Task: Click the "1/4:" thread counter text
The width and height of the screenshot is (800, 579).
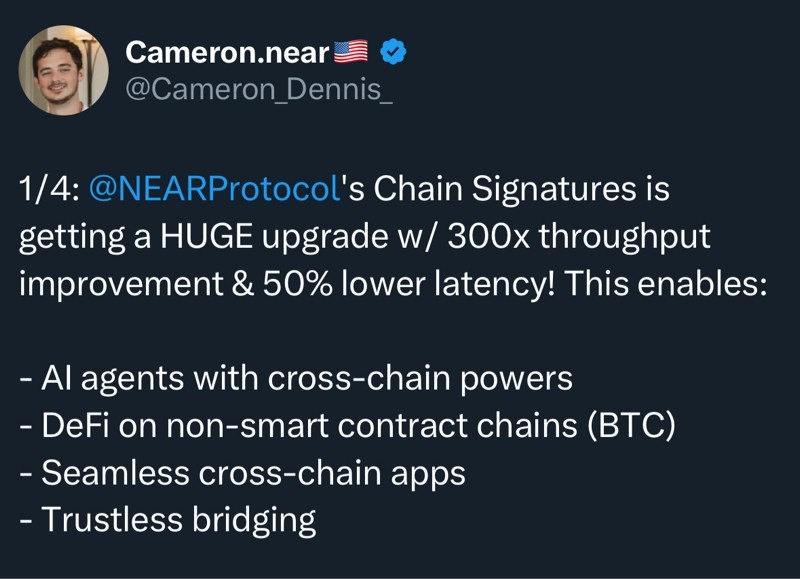Action: 50,189
